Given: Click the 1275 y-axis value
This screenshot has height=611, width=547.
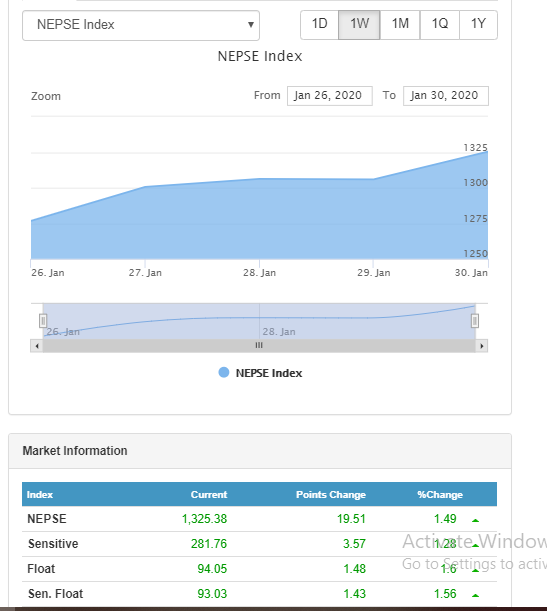Looking at the screenshot, I should click(475, 219).
